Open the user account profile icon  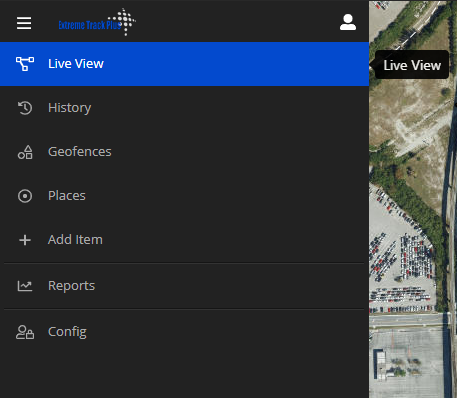click(x=348, y=22)
